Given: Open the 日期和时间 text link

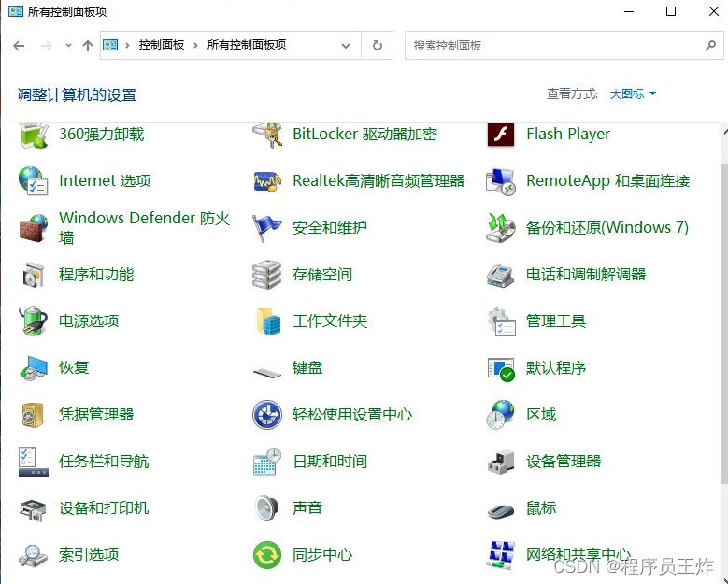Looking at the screenshot, I should [330, 462].
